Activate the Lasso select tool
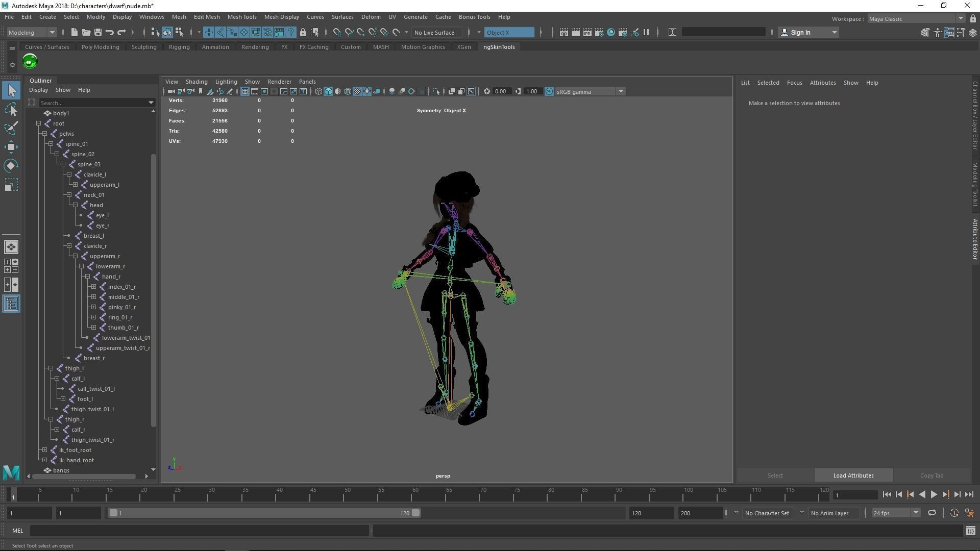980x551 pixels. pyautogui.click(x=11, y=109)
